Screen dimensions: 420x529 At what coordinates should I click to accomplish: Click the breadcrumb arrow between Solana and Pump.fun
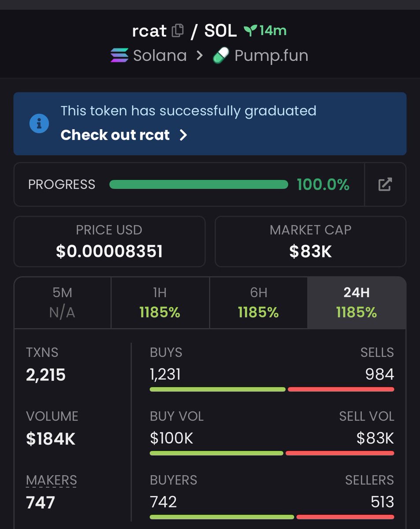tap(200, 56)
